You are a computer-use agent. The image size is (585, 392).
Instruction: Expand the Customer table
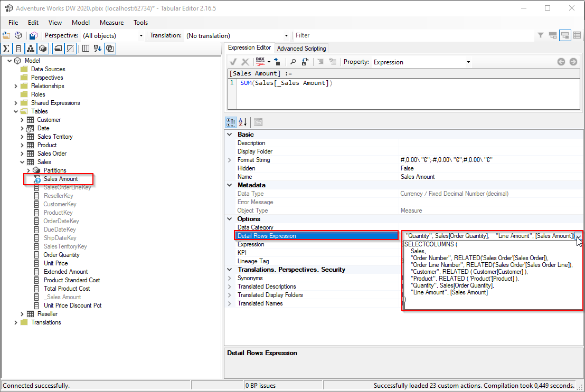click(22, 120)
